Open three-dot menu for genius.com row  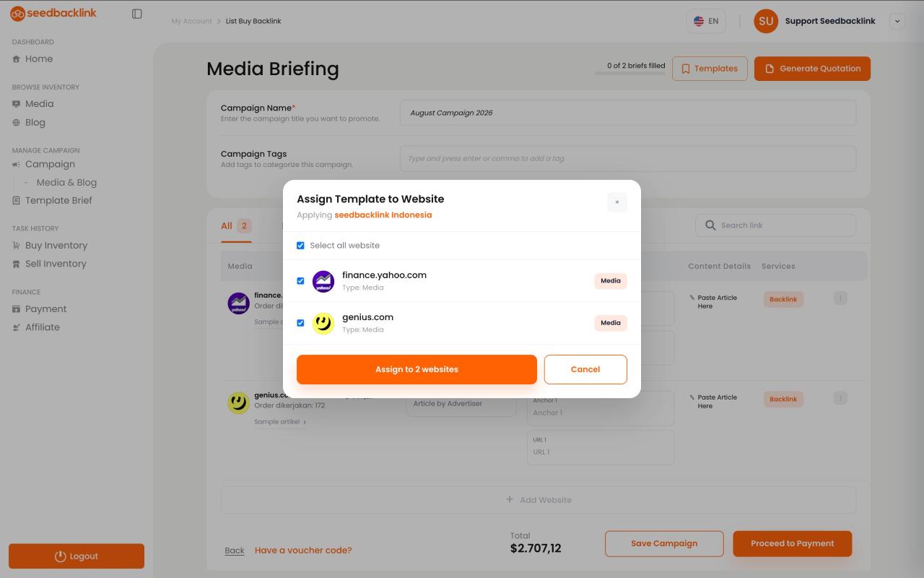(x=840, y=398)
